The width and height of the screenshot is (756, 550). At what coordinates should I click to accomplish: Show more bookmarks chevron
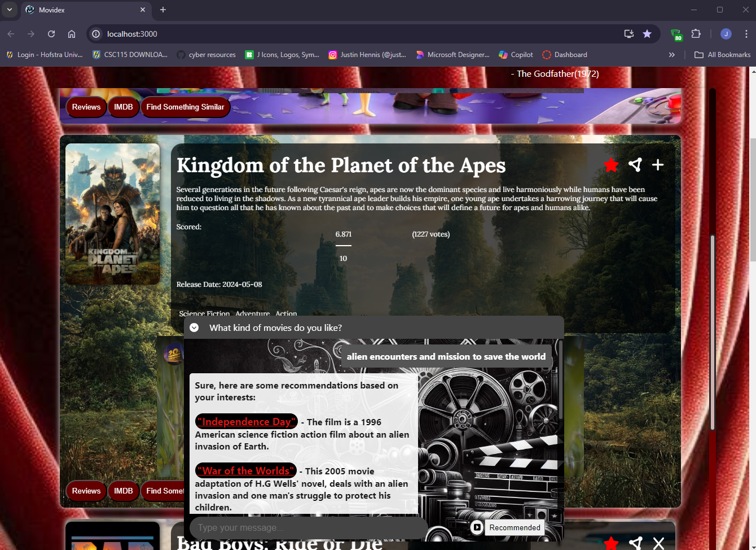pyautogui.click(x=671, y=55)
